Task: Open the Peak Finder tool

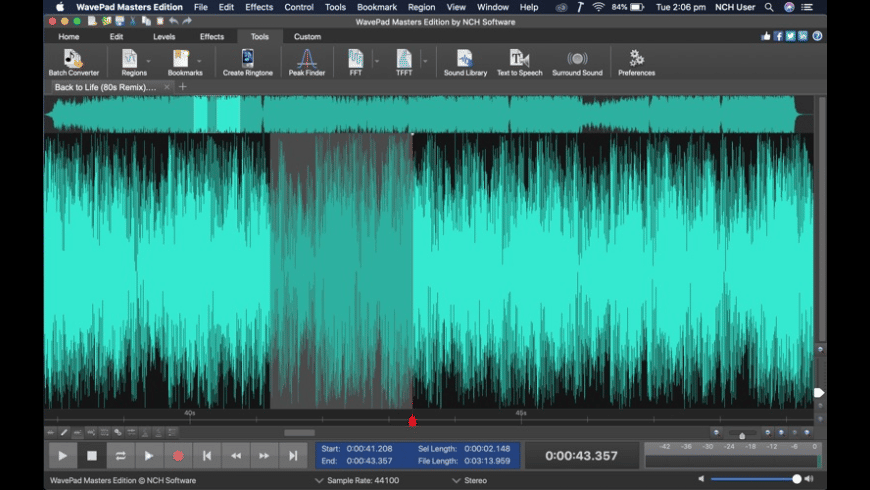Action: tap(306, 62)
